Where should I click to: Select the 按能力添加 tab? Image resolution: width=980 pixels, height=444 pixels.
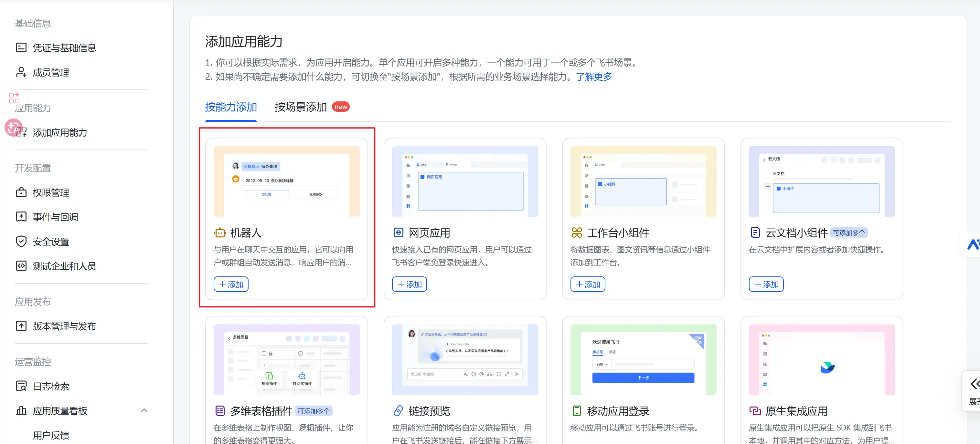pos(230,107)
